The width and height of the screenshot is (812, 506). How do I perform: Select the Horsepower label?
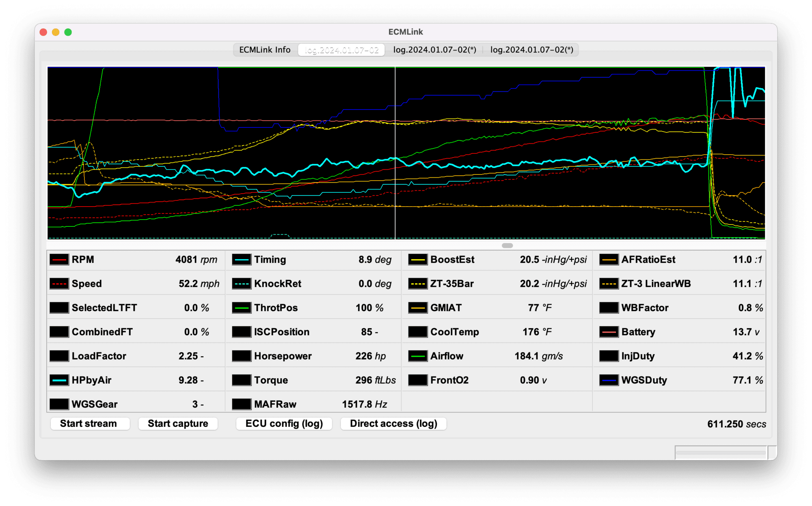click(283, 356)
